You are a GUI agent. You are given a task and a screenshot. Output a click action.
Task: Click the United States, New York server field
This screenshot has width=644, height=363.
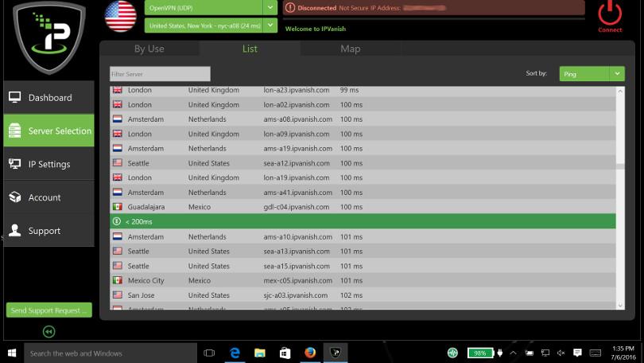(204, 25)
